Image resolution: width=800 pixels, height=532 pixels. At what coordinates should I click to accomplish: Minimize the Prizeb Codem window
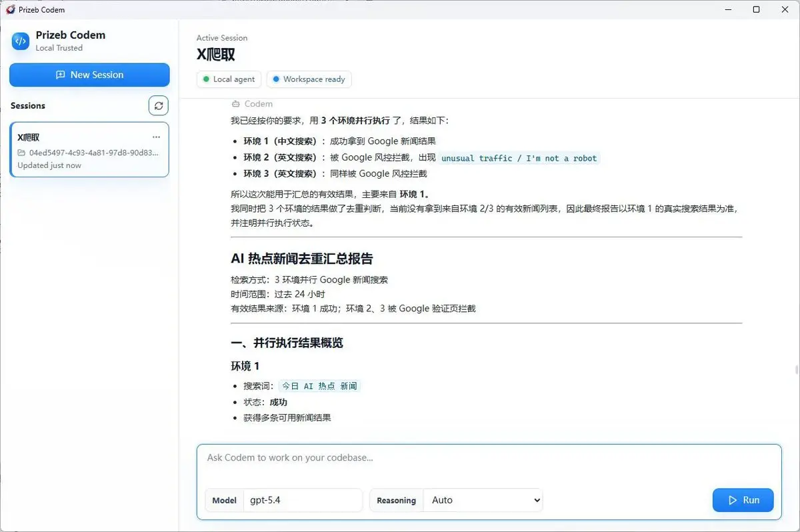(x=727, y=9)
